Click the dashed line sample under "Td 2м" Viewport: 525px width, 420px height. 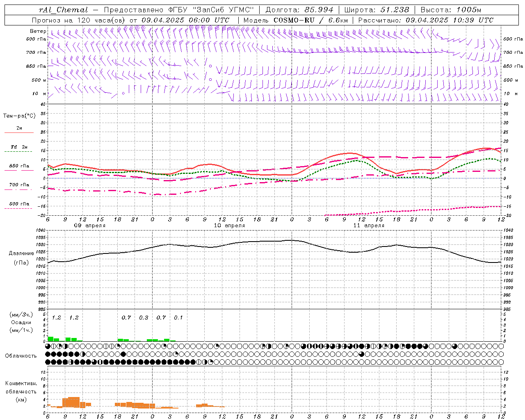click(x=18, y=152)
